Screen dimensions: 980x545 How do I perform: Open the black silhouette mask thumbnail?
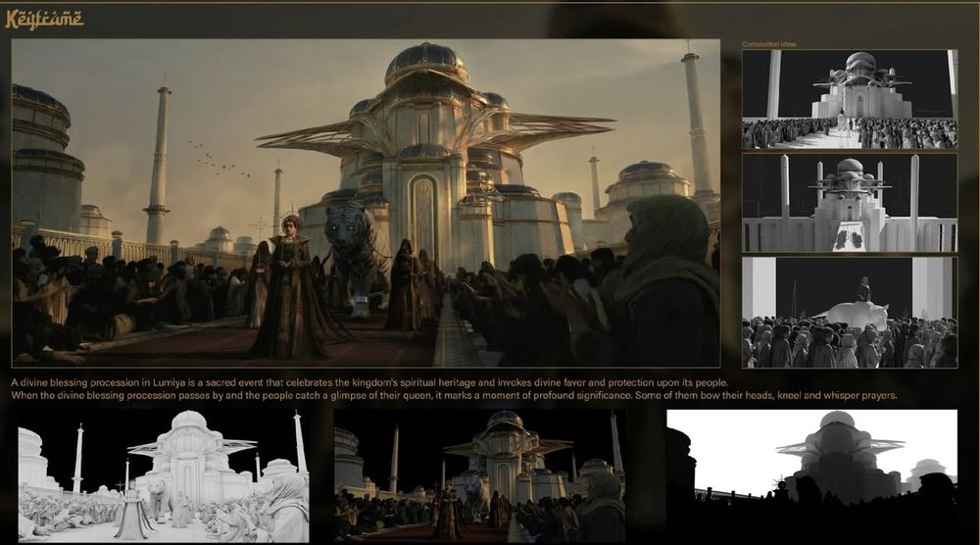click(x=811, y=475)
